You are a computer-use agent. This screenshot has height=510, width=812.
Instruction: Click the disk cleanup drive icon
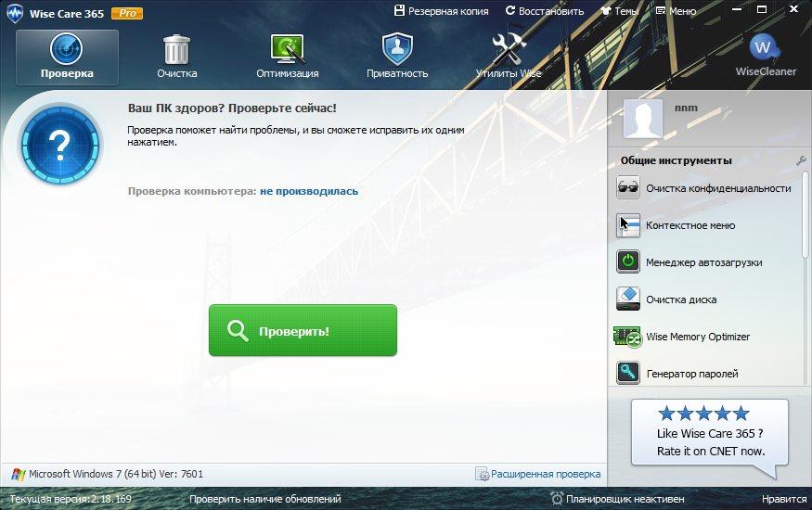[628, 299]
